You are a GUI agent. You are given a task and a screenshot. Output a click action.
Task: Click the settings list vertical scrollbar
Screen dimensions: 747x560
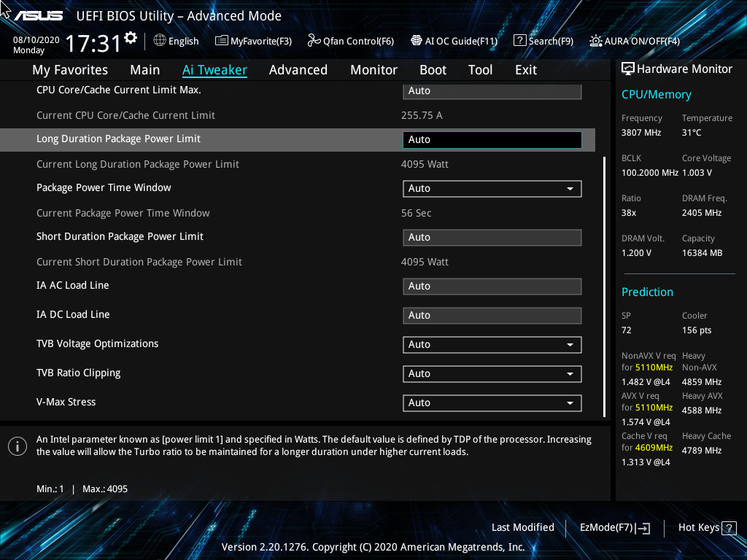(605, 287)
